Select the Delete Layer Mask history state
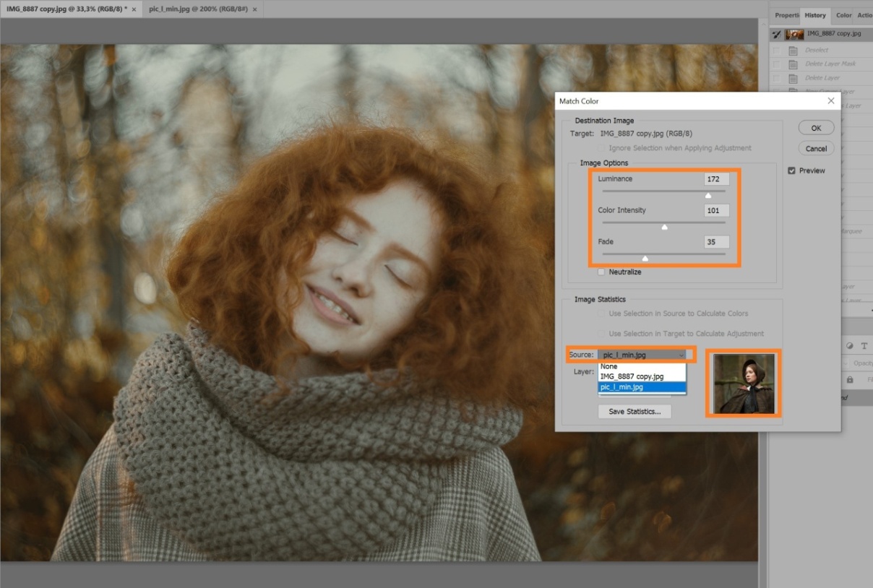Screen dimensions: 873x588 [821, 64]
